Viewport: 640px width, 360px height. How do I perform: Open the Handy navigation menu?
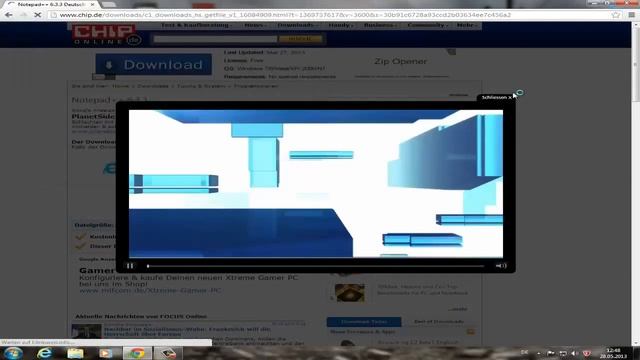[x=340, y=25]
